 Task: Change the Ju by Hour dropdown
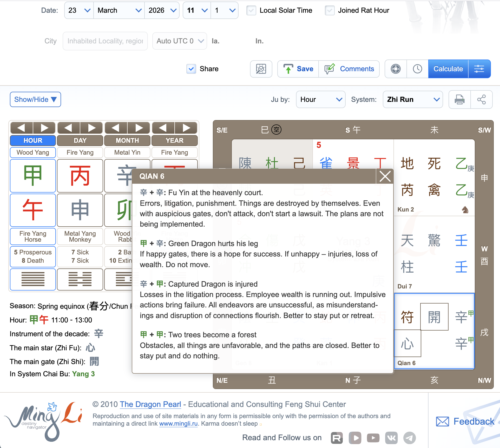(320, 99)
